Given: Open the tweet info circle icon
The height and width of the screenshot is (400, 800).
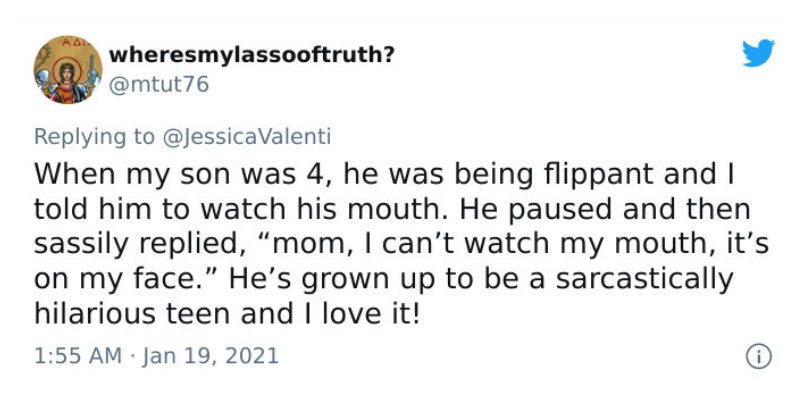Looking at the screenshot, I should pos(759,357).
